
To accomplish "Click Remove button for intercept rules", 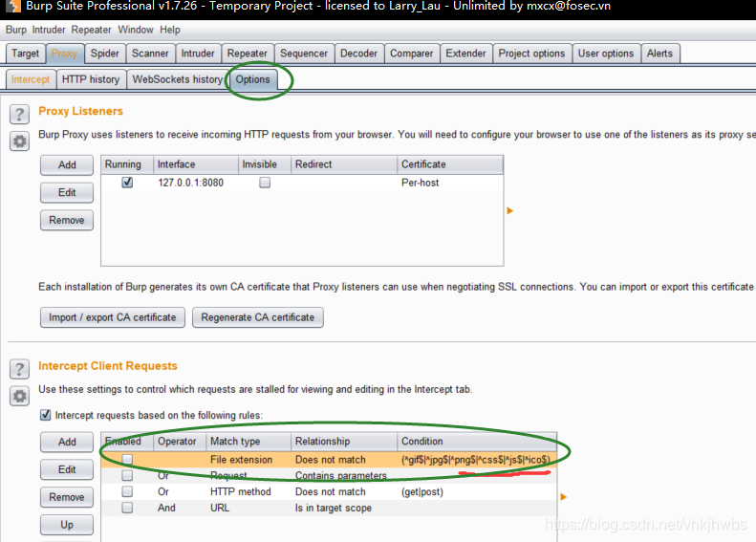I will tap(67, 497).
